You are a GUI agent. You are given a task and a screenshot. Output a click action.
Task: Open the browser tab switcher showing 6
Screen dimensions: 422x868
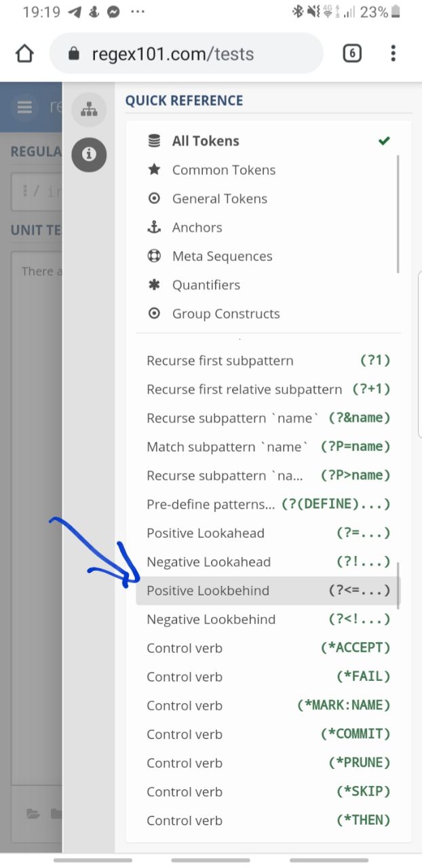tap(351, 54)
